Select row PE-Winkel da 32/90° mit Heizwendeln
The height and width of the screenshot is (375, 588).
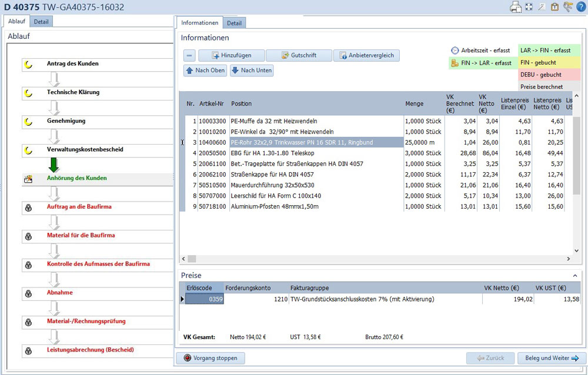point(375,132)
